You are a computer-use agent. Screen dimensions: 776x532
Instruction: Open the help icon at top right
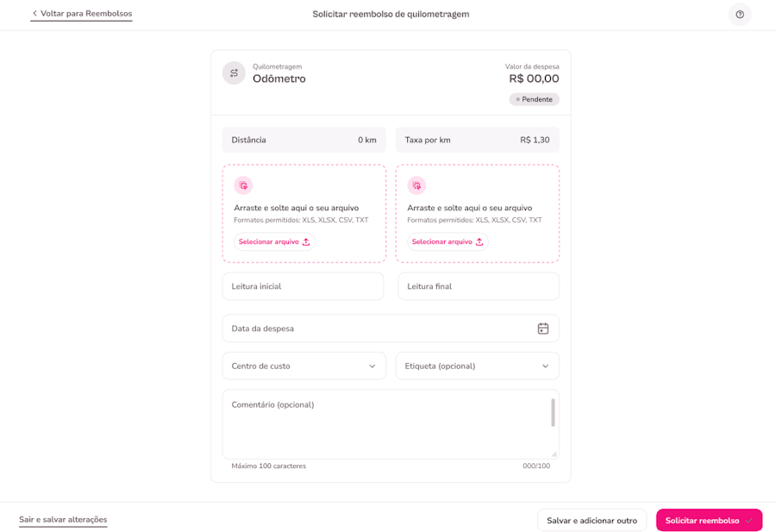click(x=739, y=14)
